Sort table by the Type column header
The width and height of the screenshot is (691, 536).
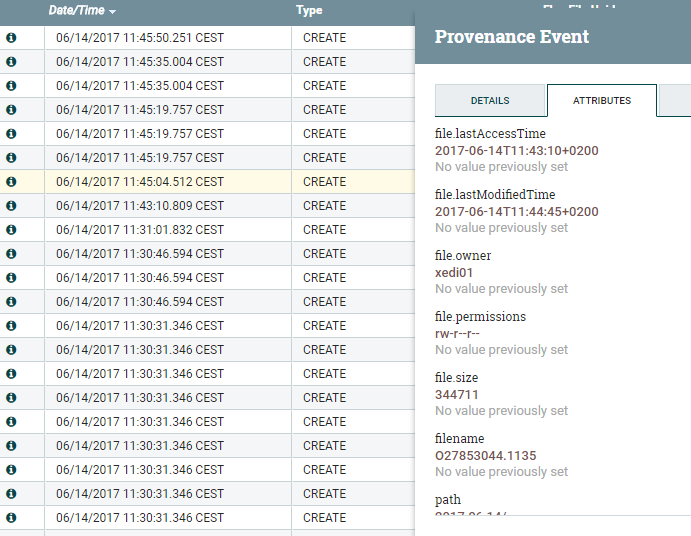(309, 10)
